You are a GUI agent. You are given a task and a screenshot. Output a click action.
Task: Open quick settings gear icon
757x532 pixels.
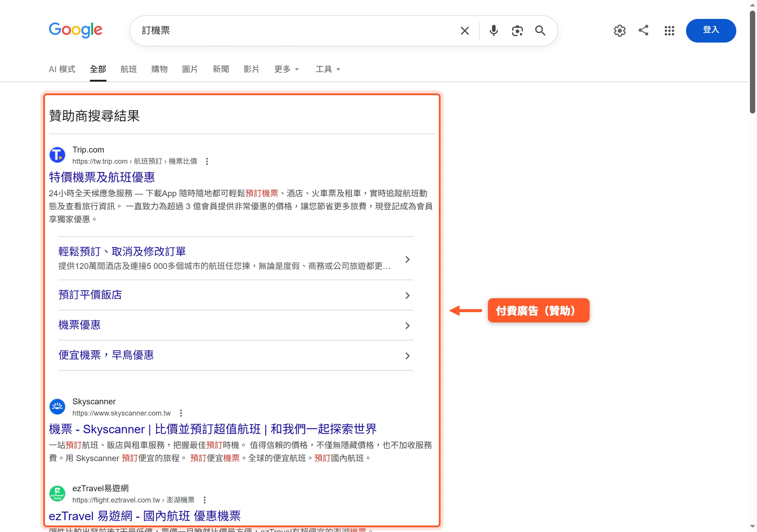619,31
